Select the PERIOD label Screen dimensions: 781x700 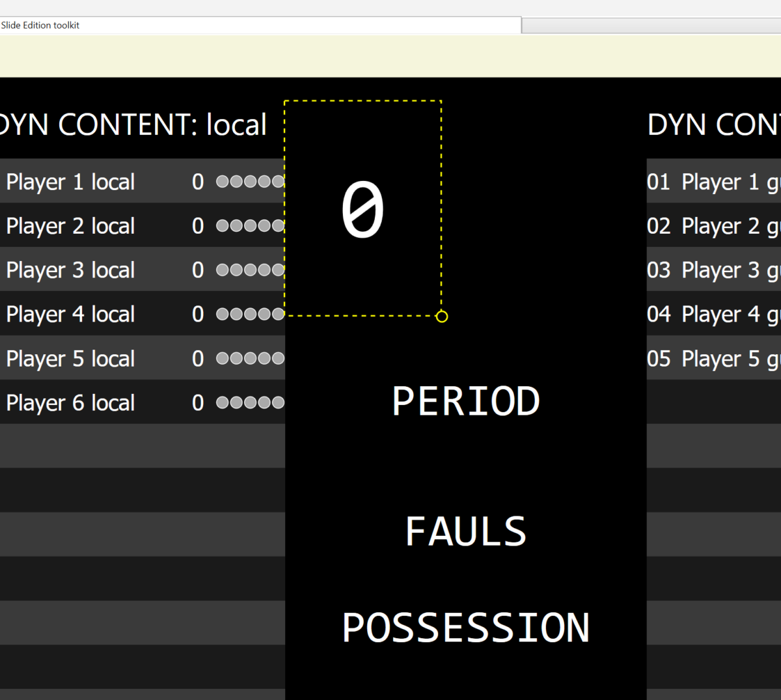pyautogui.click(x=466, y=401)
